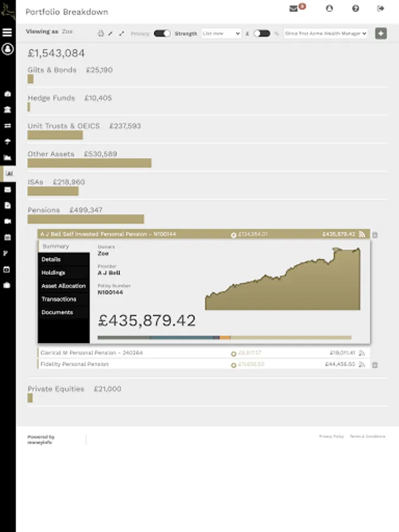Open the briefcase icon in the sidebar

(8, 286)
